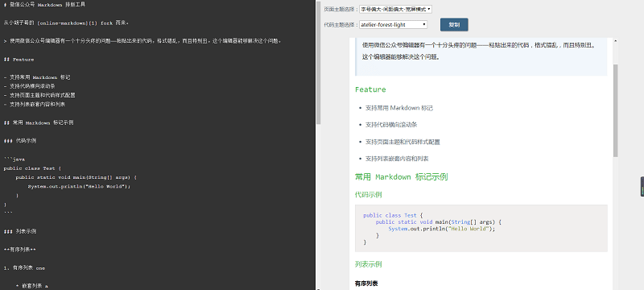Viewport: 644px width, 290px height.
Task: Click the green '代码示例' heading in preview
Action: pos(369,195)
